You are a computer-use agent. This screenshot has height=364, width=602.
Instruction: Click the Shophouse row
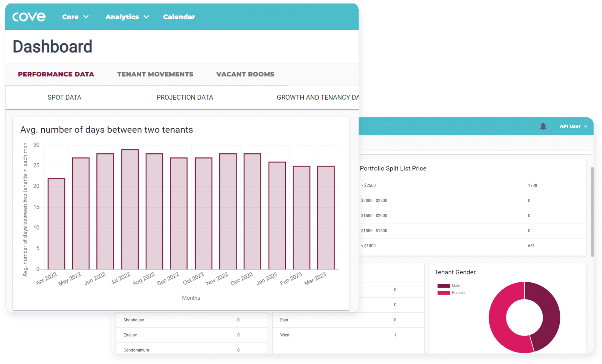(x=192, y=320)
